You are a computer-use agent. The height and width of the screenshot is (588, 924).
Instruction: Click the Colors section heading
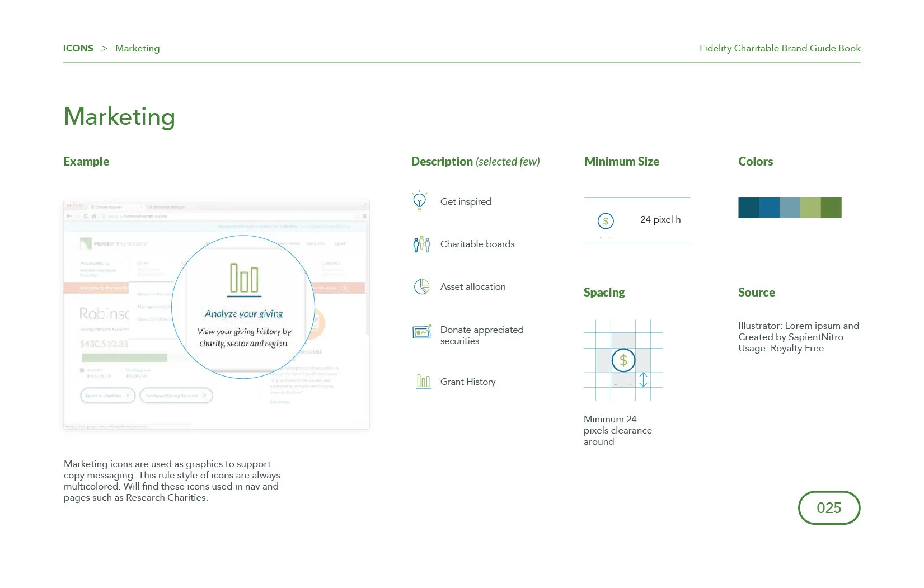point(756,161)
